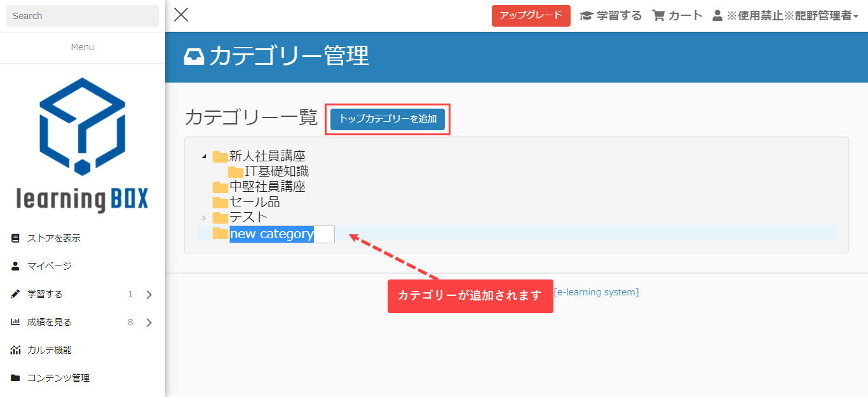
Task: Click the トップカテゴリーを追加 button
Action: [x=387, y=119]
